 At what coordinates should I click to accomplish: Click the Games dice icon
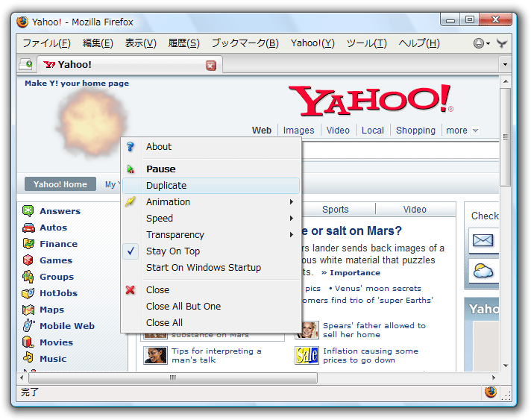pos(28,260)
